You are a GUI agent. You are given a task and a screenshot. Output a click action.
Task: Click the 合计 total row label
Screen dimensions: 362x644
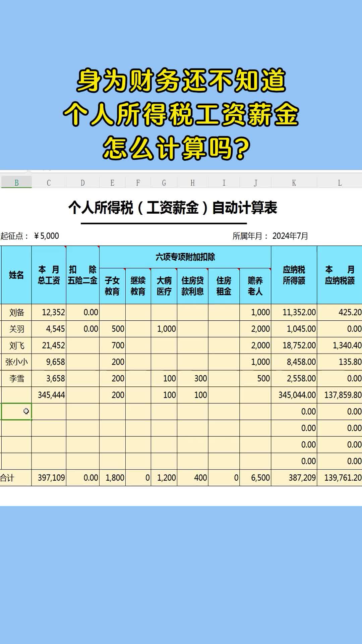[x=7, y=478]
